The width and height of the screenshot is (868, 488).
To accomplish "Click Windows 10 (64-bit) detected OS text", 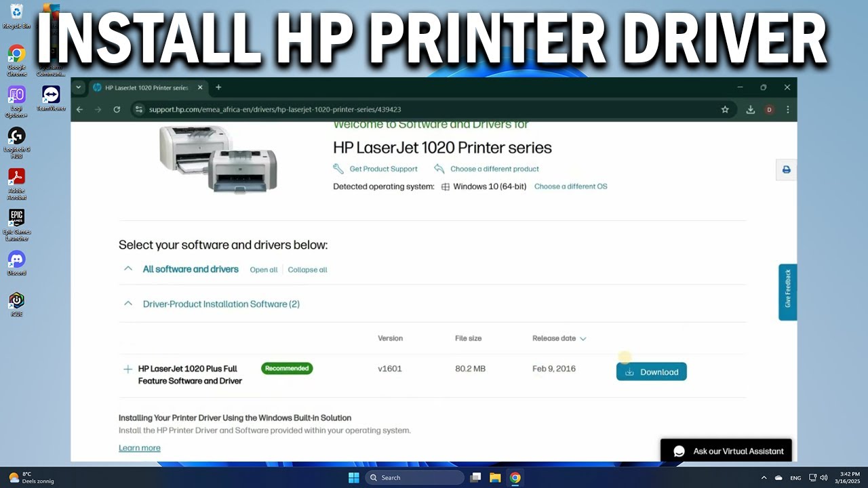I will pos(490,186).
